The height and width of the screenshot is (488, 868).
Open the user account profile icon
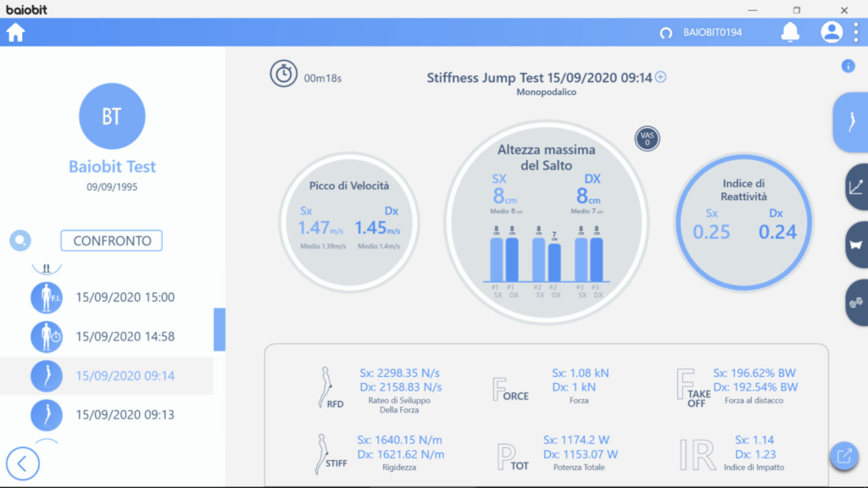[x=831, y=32]
